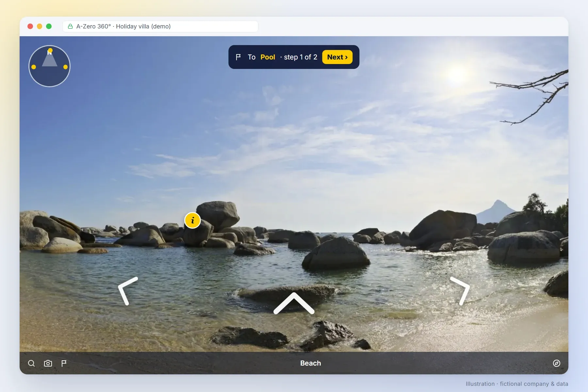Screen dimensions: 588x392
Task: Minimize the window with the yellow button
Action: 40,26
